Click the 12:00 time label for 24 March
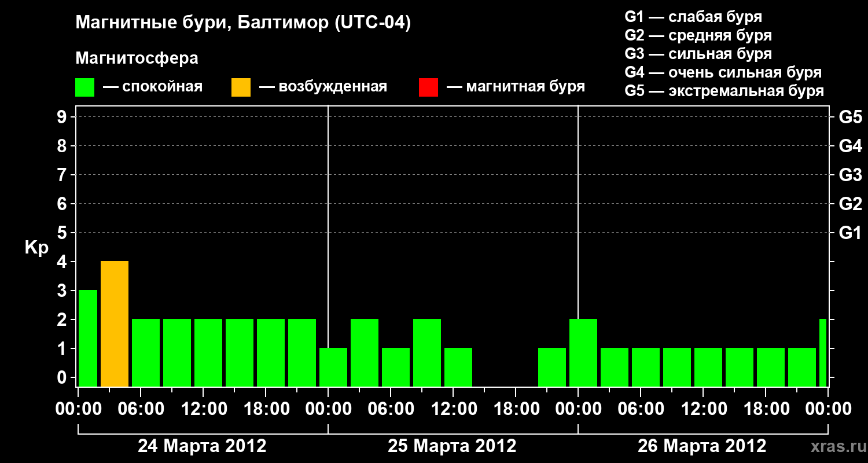This screenshot has width=868, height=463. coord(203,409)
